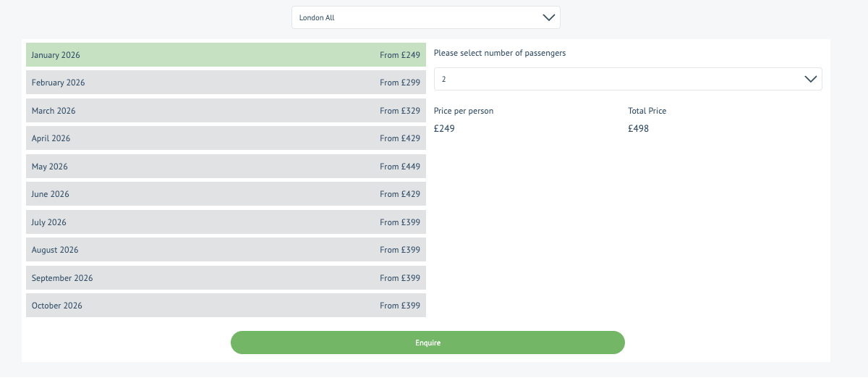Viewport: 868px width, 378px height.
Task: Expand the number of passengers dropdown
Action: pos(627,79)
